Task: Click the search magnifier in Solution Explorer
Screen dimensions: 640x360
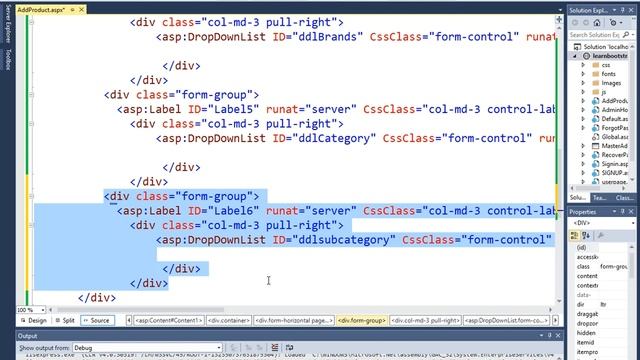Action: [x=626, y=35]
